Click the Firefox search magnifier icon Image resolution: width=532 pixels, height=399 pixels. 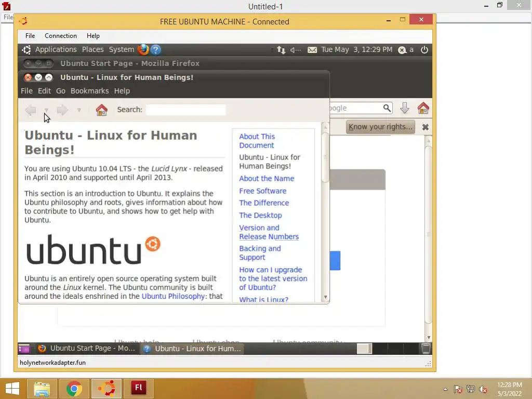[387, 108]
